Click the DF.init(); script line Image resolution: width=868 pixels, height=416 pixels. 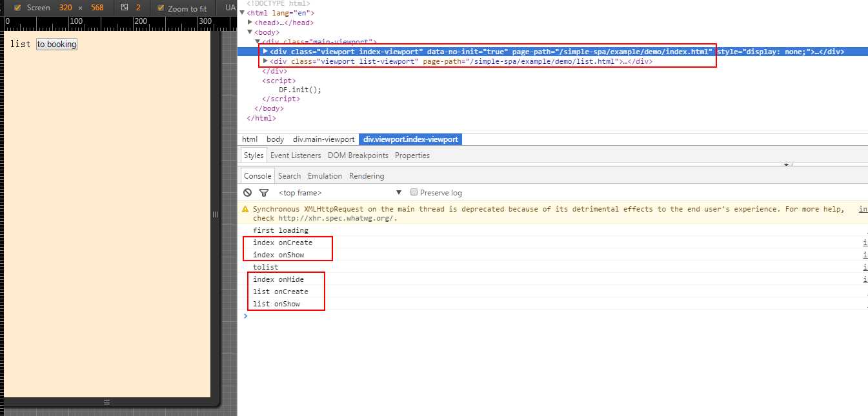[x=300, y=90]
